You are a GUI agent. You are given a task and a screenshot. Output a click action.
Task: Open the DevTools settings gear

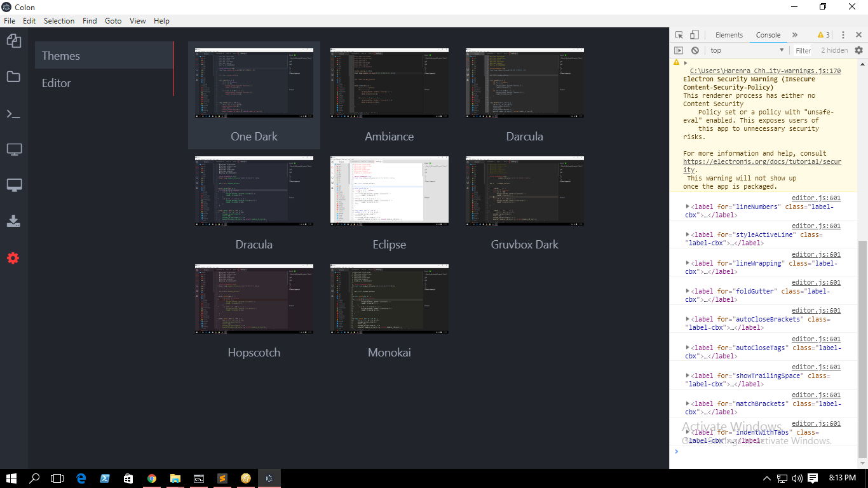pyautogui.click(x=859, y=50)
